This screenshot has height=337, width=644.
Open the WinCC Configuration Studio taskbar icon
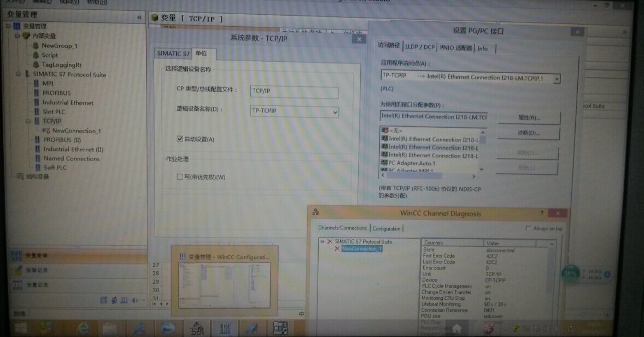click(225, 328)
